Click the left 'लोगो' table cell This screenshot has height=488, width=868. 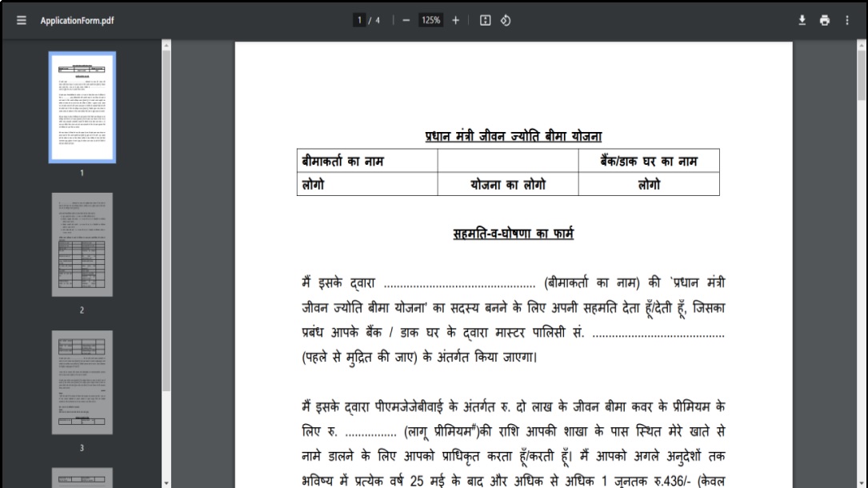pos(367,184)
